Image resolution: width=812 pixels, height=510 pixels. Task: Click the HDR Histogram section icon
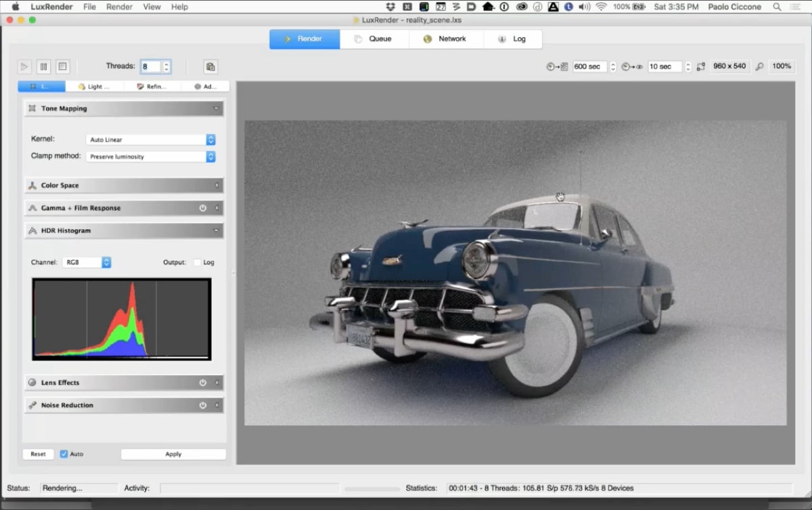(32, 231)
